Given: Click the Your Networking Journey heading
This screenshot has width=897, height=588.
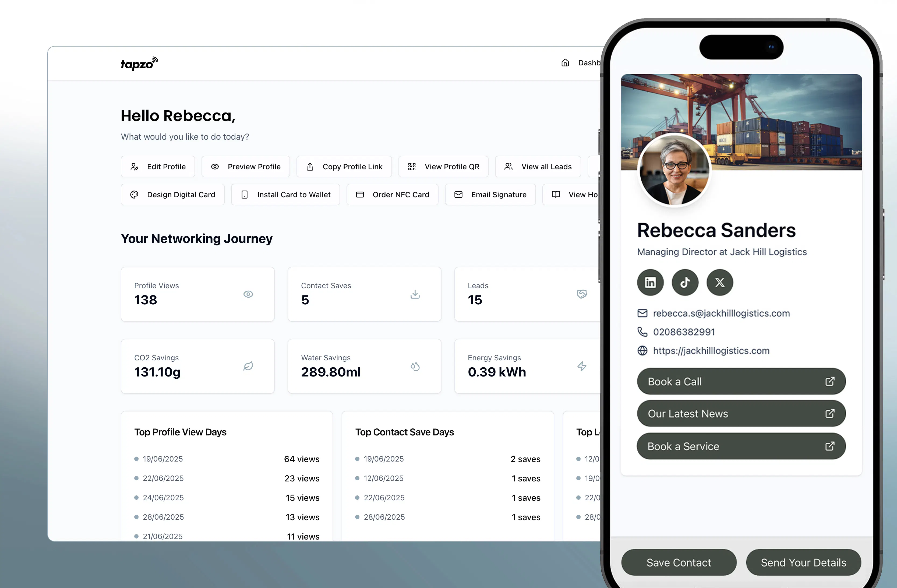Looking at the screenshot, I should point(196,239).
